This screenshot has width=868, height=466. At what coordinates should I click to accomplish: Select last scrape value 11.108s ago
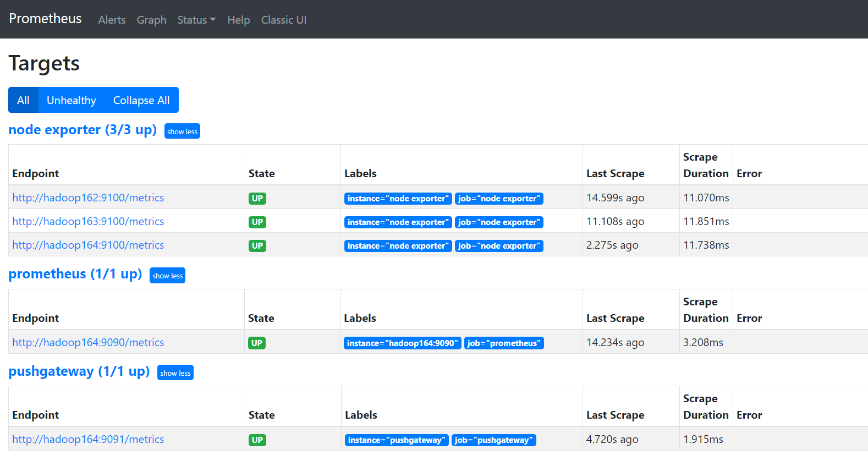pyautogui.click(x=615, y=221)
